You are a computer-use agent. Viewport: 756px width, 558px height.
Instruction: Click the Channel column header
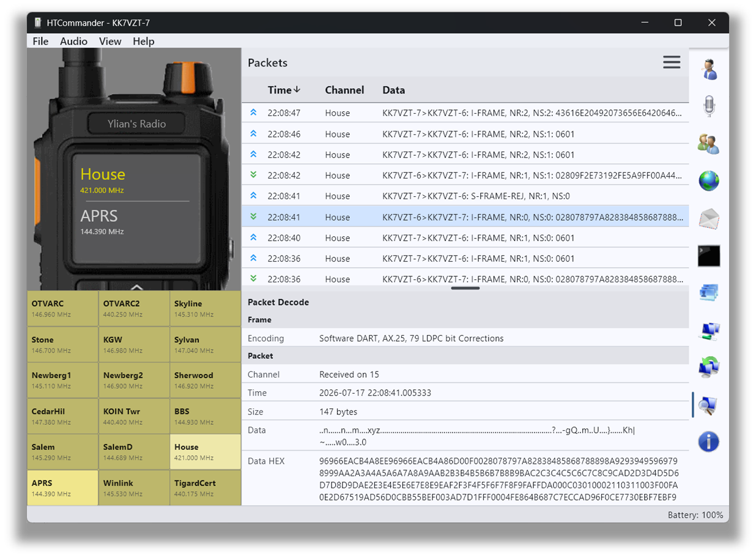(344, 90)
